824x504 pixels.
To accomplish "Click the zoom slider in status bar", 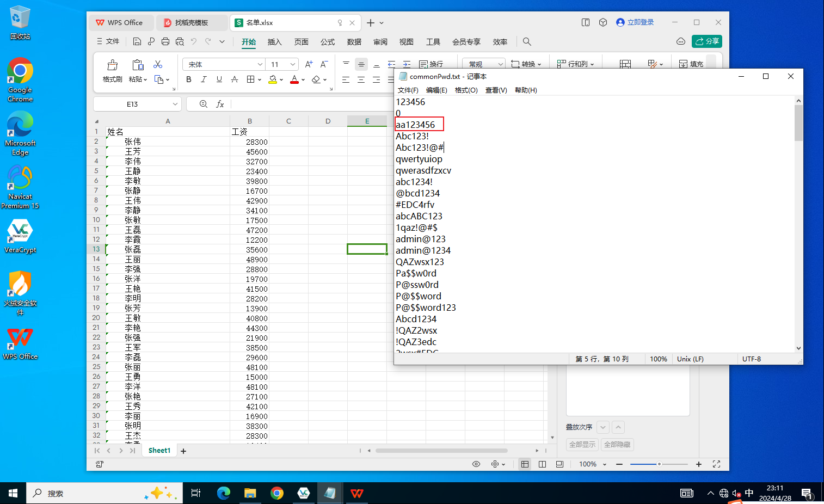I will tap(659, 464).
